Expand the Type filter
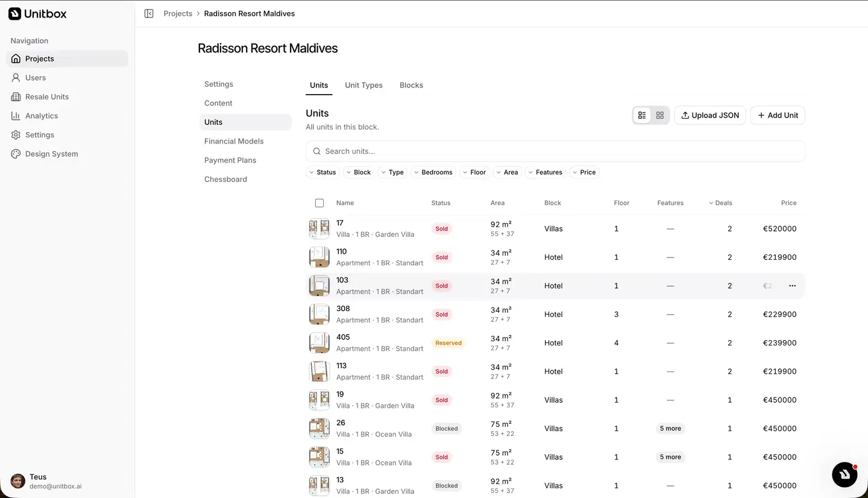868x498 pixels. (x=393, y=172)
